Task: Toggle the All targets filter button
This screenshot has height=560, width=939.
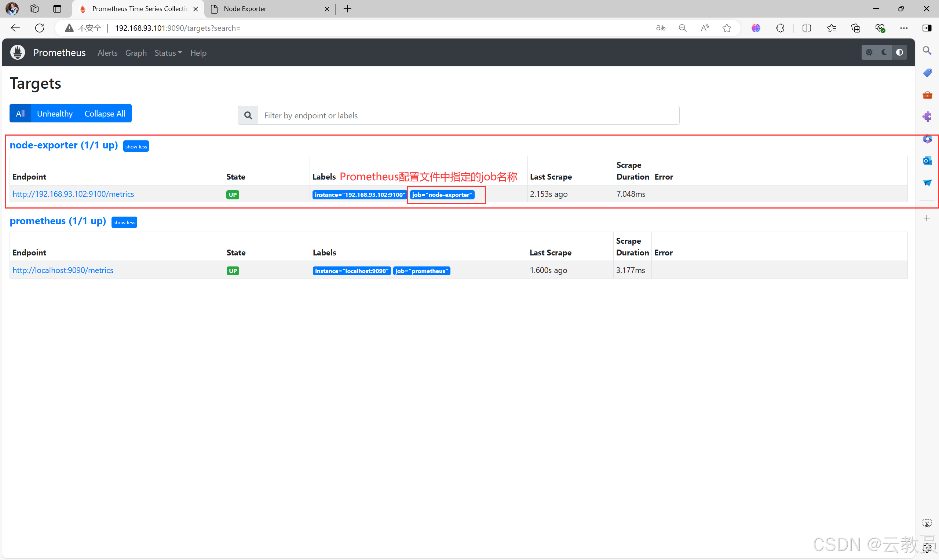Action: click(x=21, y=113)
